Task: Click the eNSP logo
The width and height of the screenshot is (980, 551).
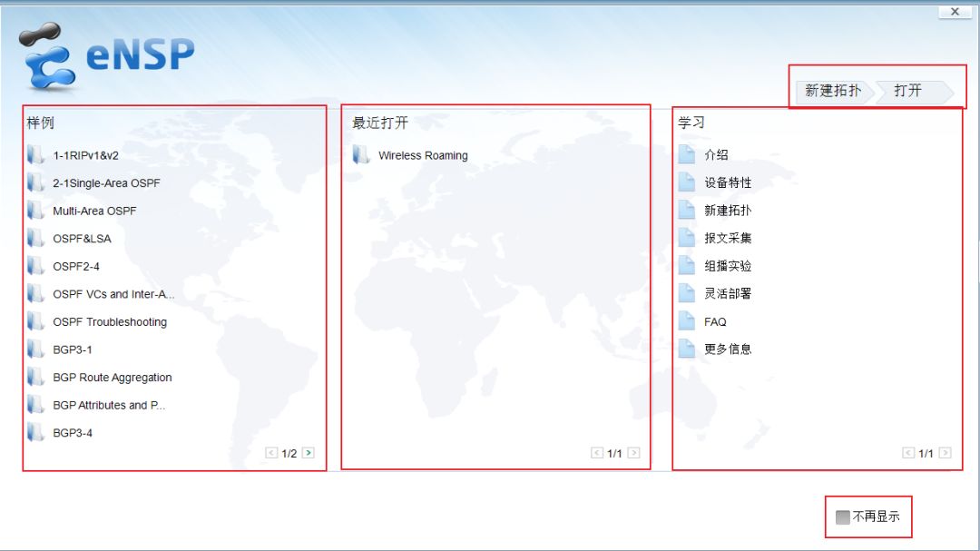Action: click(x=106, y=56)
